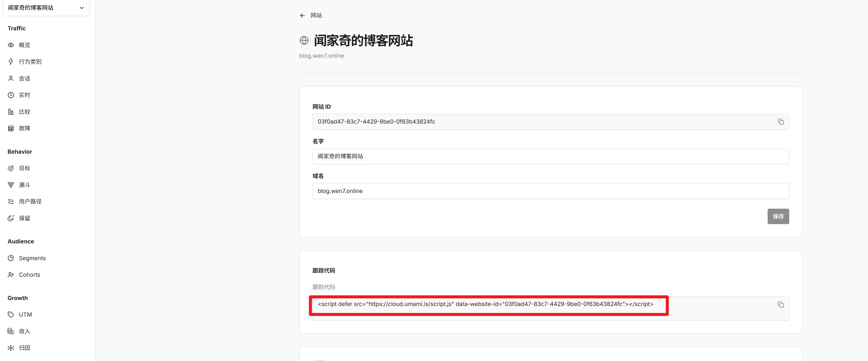Open the 故障 breakdown table icon
This screenshot has height=361, width=868.
[11, 128]
